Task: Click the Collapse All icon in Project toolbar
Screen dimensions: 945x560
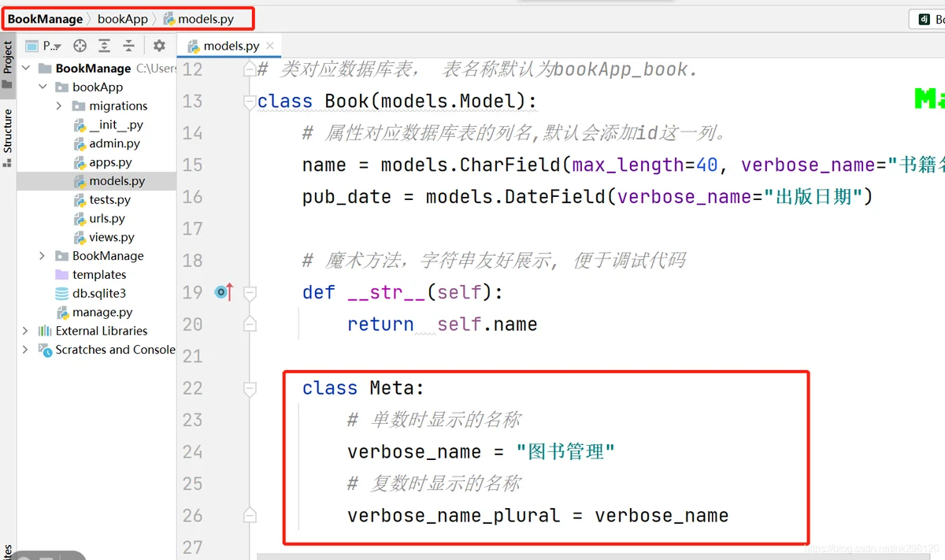Action: tap(129, 46)
